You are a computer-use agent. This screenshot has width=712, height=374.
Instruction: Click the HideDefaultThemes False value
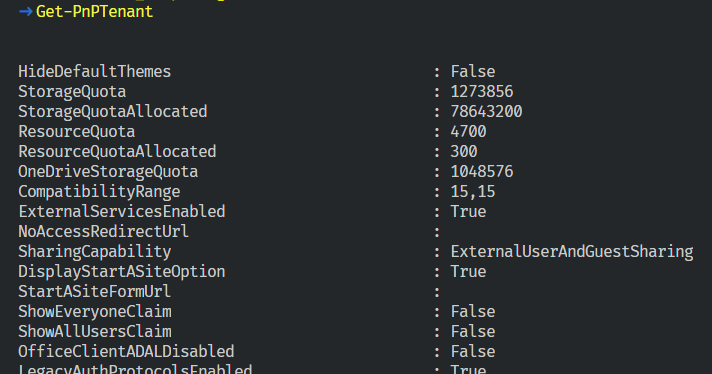[473, 72]
